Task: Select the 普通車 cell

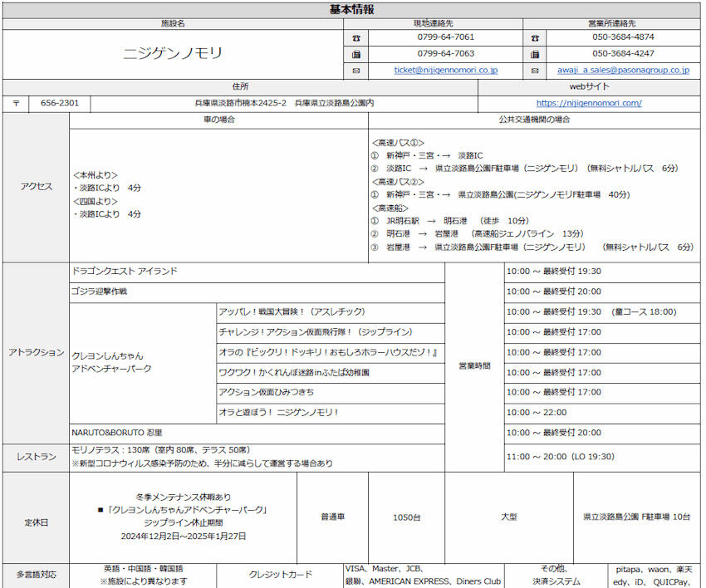Action: coord(333,517)
